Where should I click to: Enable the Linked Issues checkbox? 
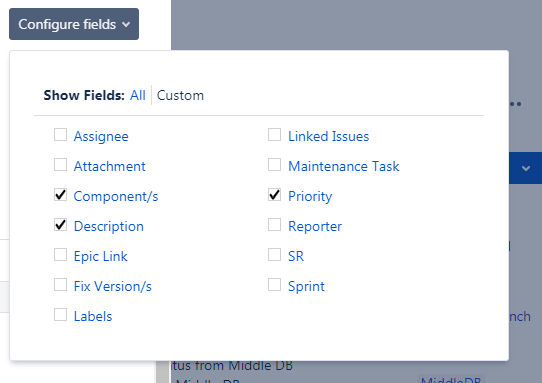tap(274, 135)
